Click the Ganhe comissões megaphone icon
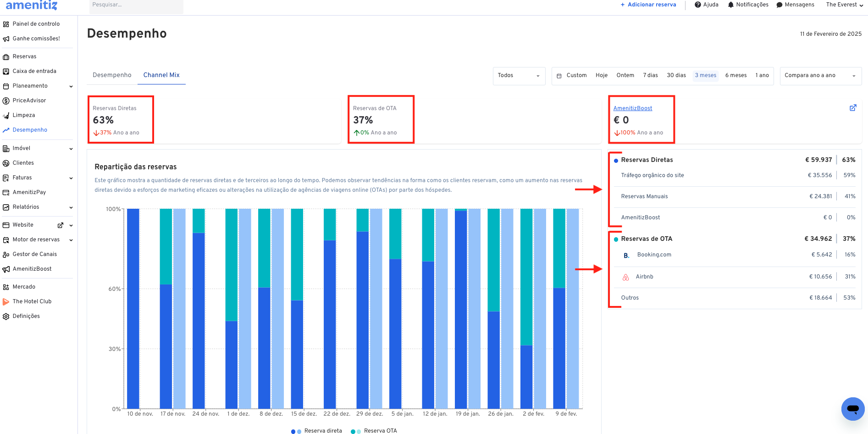 (6, 39)
